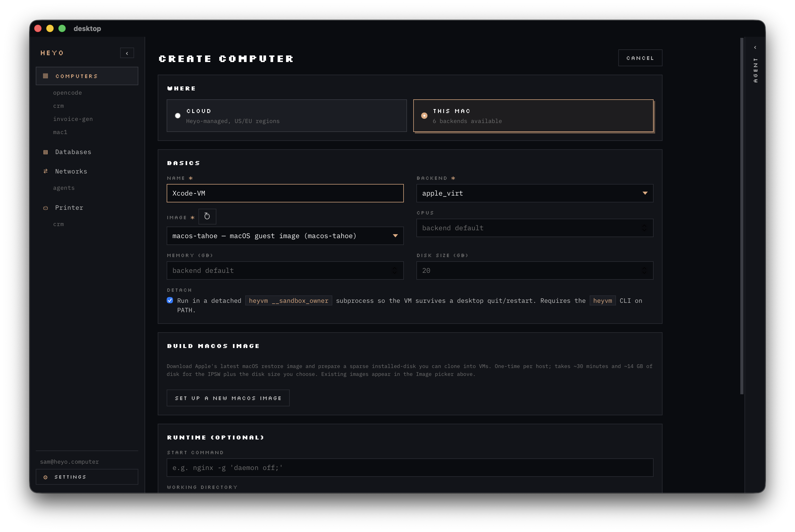The image size is (795, 532).
Task: Focus the Memory (GB) field
Action: coord(285,270)
